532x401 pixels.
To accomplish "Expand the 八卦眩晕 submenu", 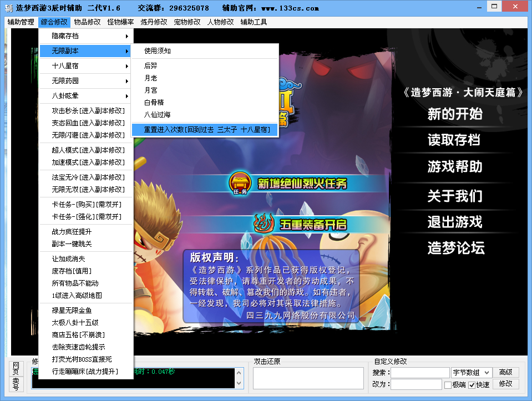I will click(86, 95).
